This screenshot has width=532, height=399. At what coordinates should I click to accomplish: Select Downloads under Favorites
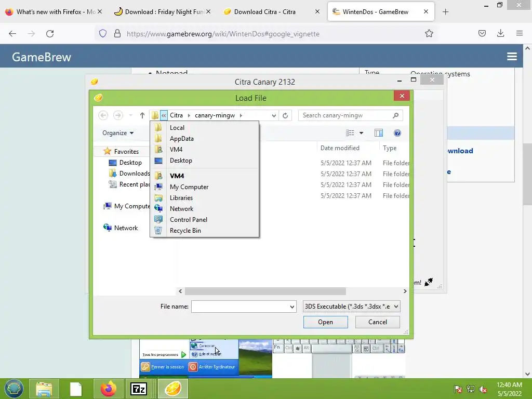click(129, 174)
